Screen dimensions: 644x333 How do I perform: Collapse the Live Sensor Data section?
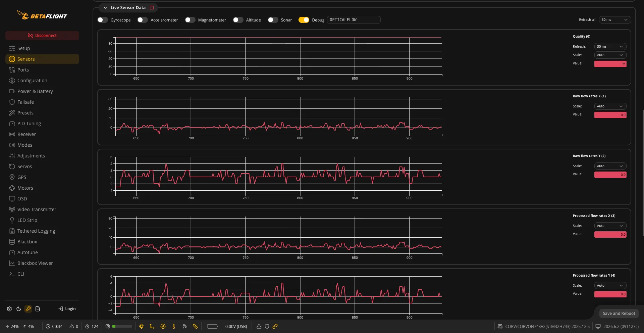pos(105,8)
